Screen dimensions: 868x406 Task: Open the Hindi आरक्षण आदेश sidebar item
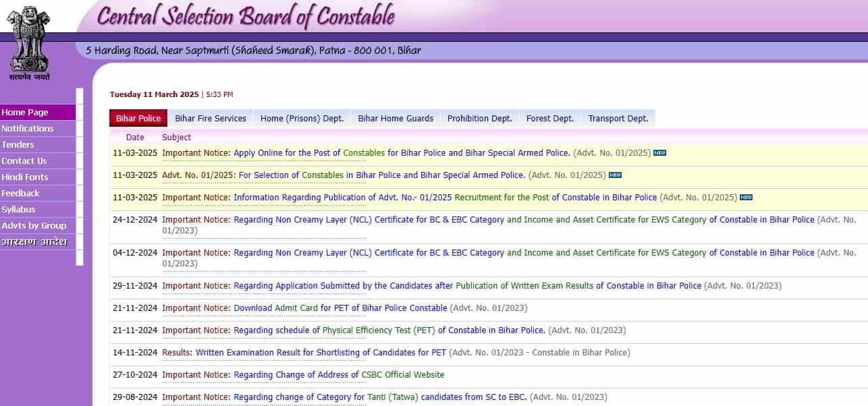(x=38, y=242)
